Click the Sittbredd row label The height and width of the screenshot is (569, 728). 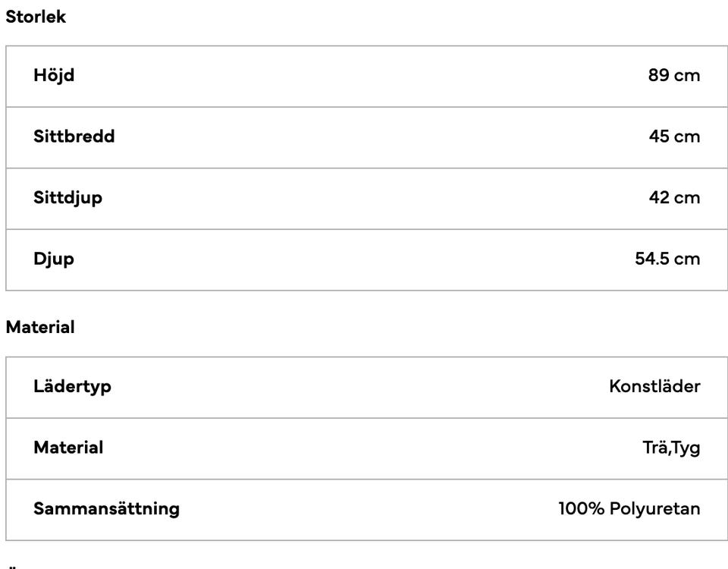click(74, 137)
